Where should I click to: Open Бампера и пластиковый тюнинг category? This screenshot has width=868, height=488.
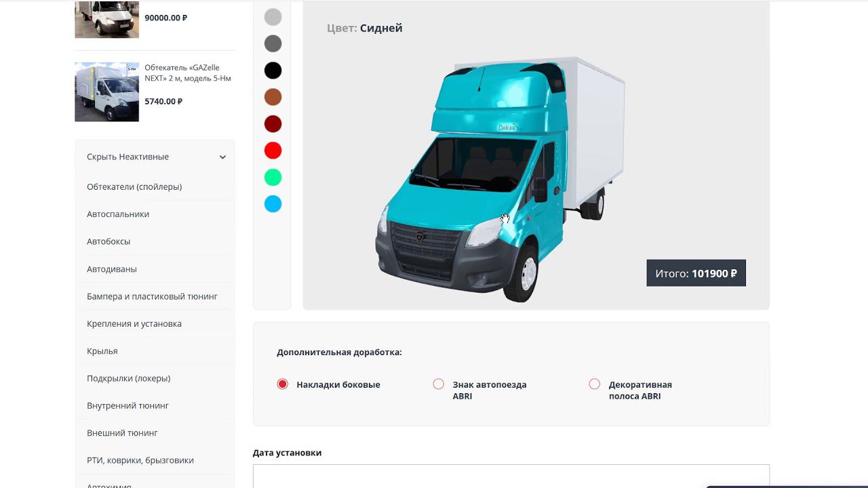[x=152, y=296]
